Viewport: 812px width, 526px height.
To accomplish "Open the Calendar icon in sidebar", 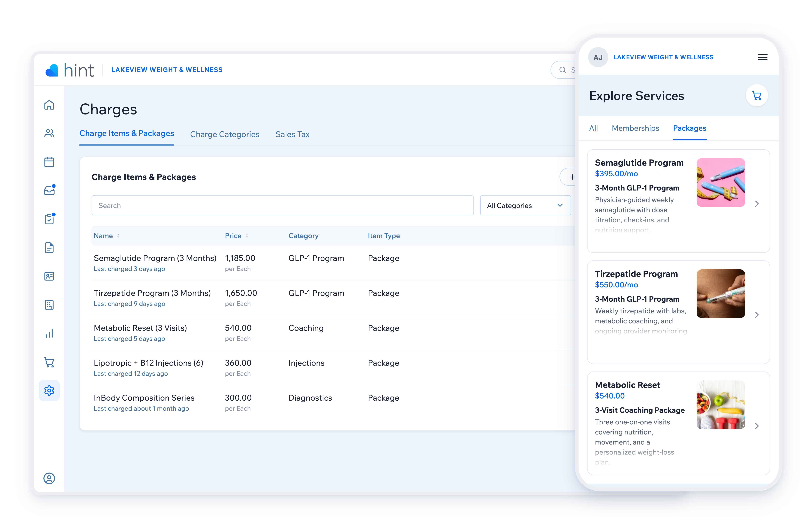I will (x=49, y=162).
